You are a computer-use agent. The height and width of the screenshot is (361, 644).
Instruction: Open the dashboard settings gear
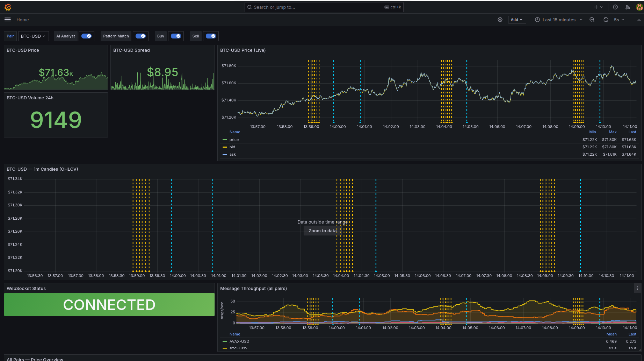(500, 20)
